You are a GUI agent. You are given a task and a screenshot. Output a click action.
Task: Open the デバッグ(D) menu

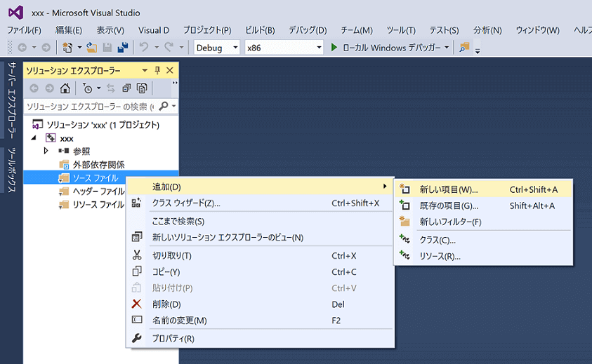[x=308, y=30]
